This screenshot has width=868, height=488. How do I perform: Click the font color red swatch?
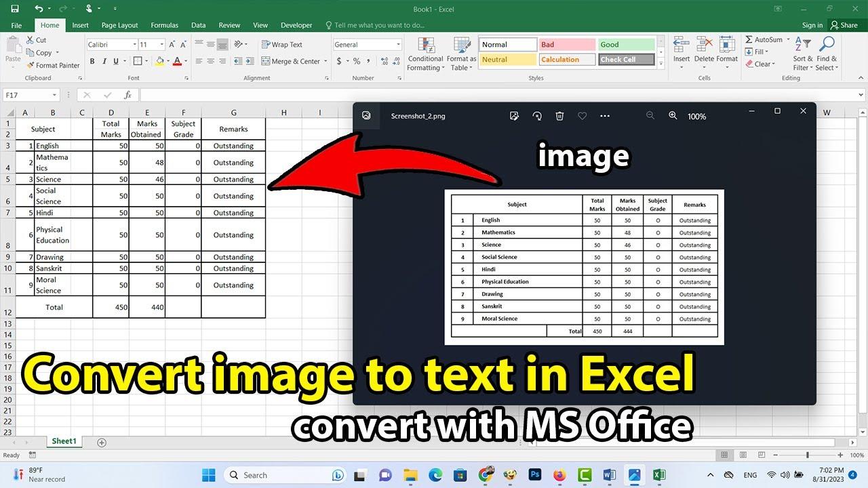point(177,61)
